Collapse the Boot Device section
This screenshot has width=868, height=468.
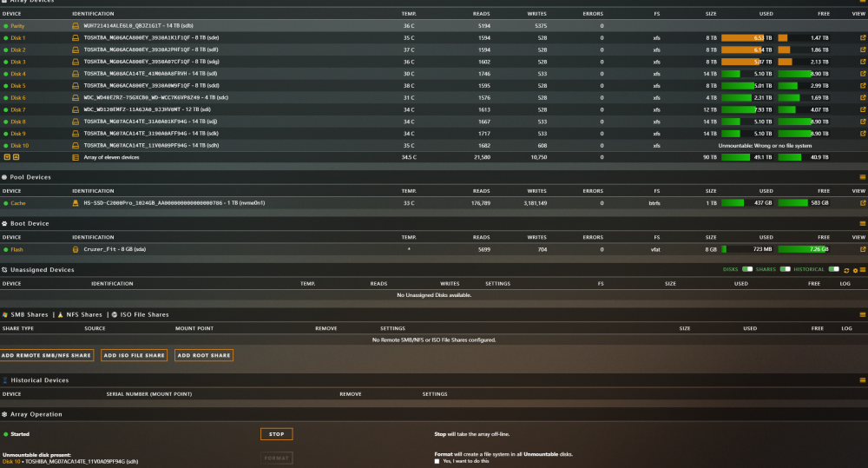click(x=863, y=224)
